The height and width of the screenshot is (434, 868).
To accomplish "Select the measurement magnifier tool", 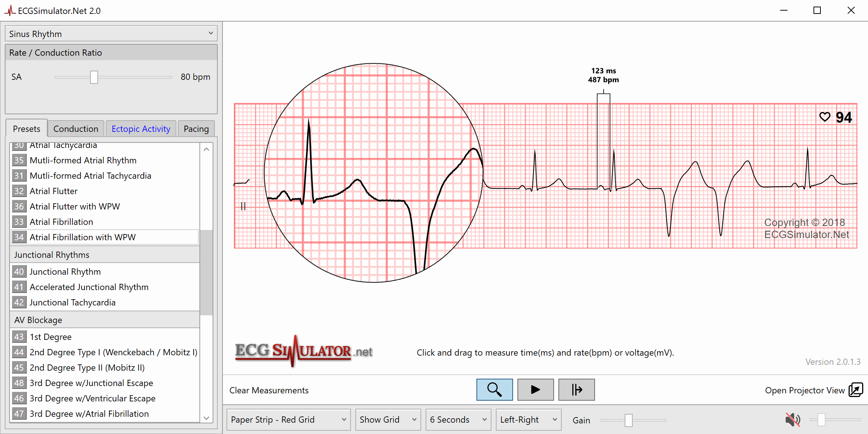I will point(494,389).
